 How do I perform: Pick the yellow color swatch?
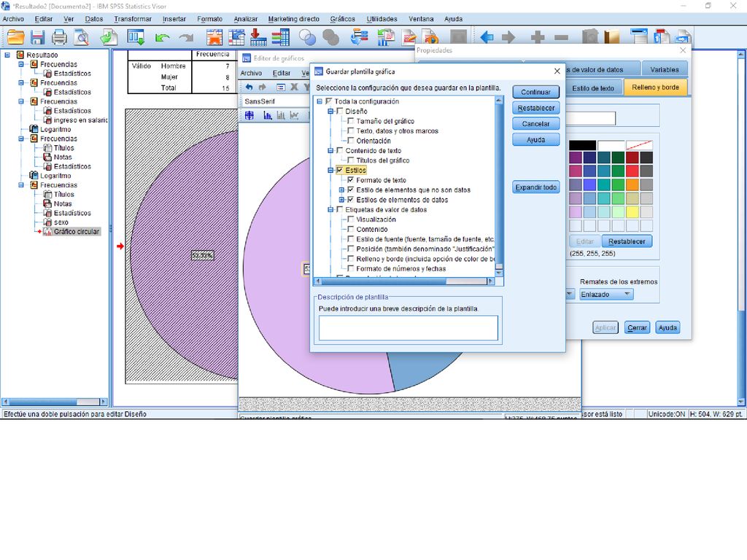(x=632, y=212)
